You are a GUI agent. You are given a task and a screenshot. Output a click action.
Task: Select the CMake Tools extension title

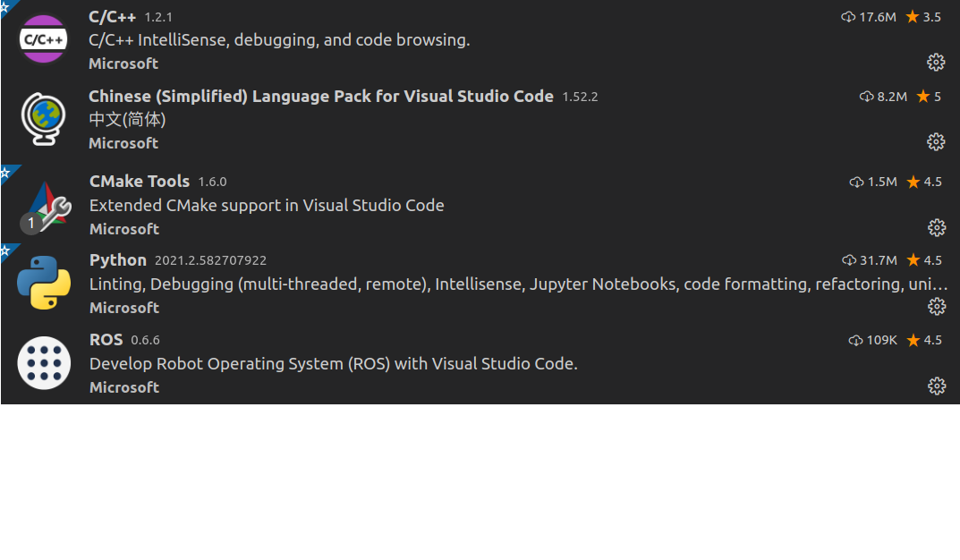(140, 182)
